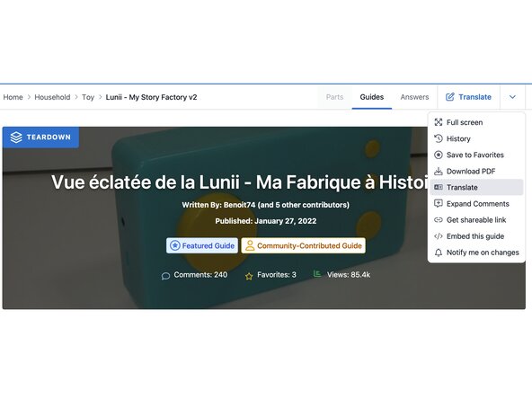This screenshot has height=399, width=532.
Task: Choose highlighted Translate menu entry
Action: [476, 187]
